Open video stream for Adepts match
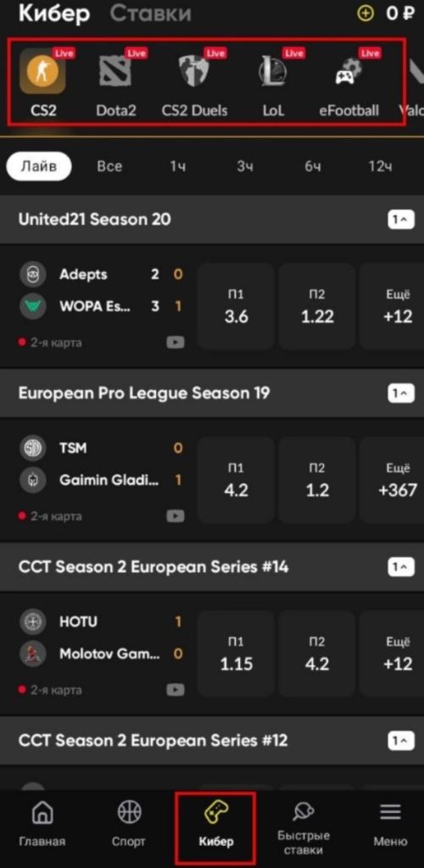Screen dimensions: 424x868 coord(176,342)
